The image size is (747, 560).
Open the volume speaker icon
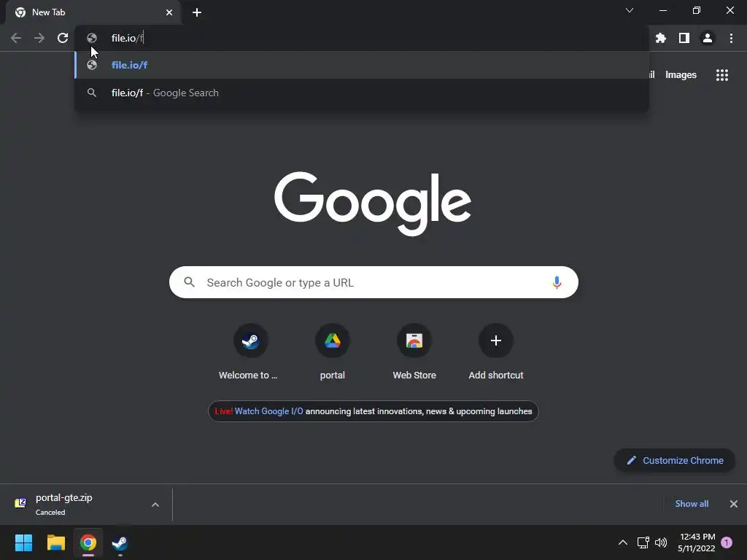pos(661,542)
